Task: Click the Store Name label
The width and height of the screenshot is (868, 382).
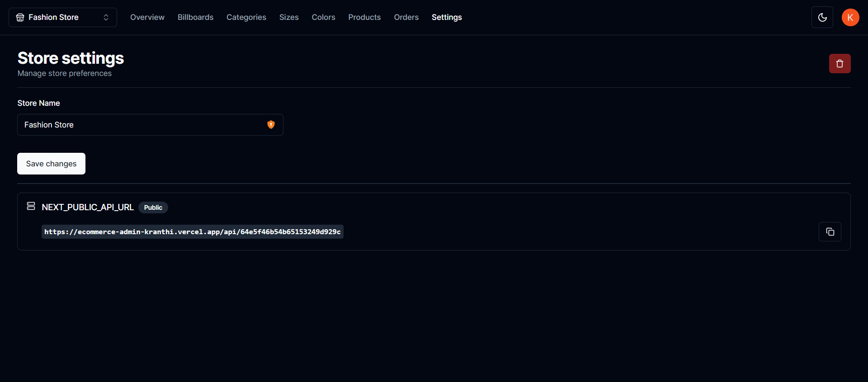Action: point(38,103)
